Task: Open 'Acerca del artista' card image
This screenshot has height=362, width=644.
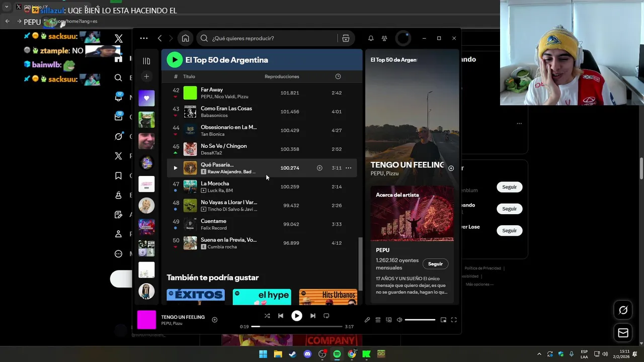Action: (x=412, y=214)
